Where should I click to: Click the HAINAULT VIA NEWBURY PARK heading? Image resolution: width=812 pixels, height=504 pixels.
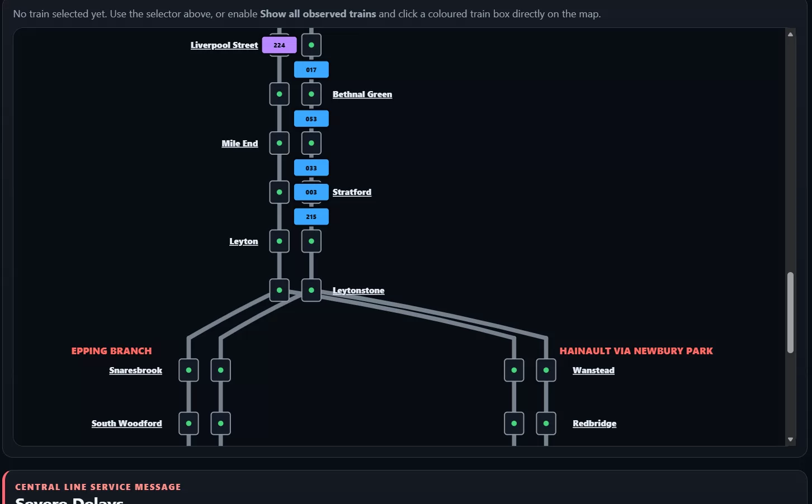pos(636,351)
